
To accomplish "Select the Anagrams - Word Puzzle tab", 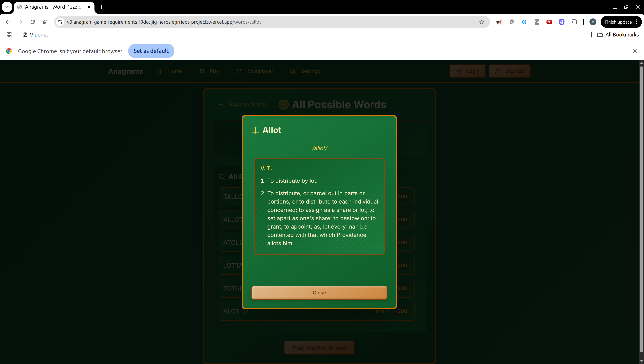I will (x=53, y=7).
